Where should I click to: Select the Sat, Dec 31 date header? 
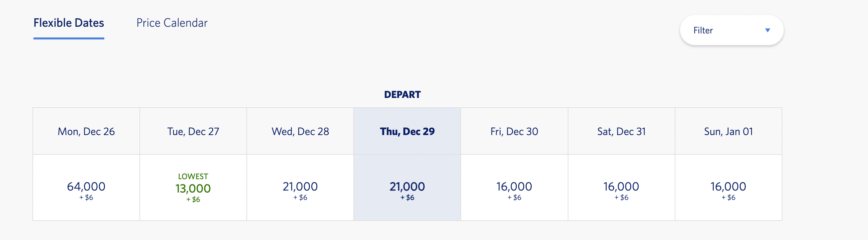[621, 131]
